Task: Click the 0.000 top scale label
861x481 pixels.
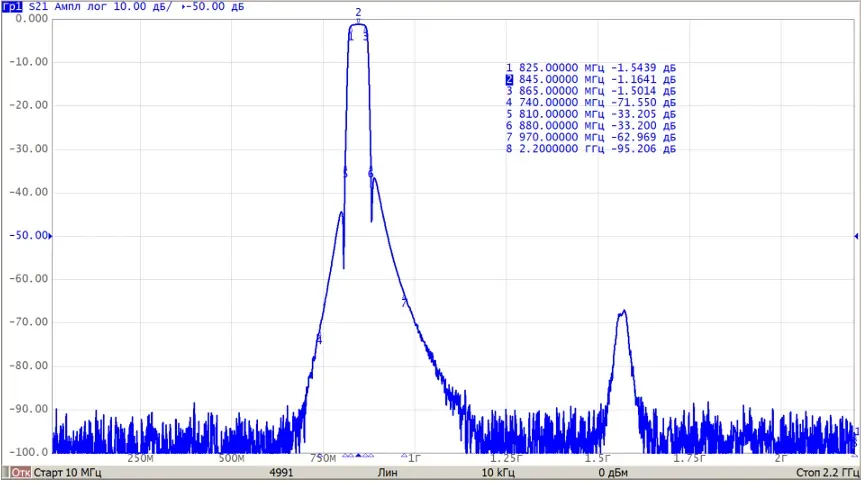Action: click(x=31, y=18)
